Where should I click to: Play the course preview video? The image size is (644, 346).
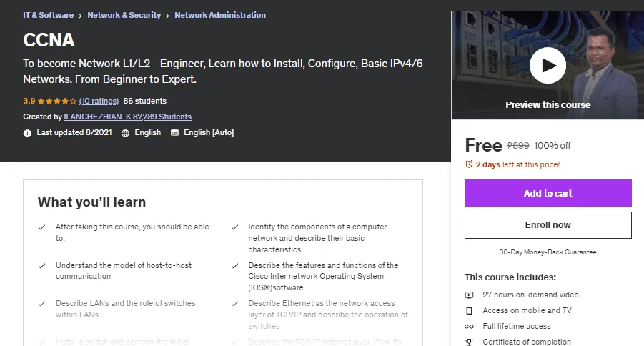coord(548,65)
